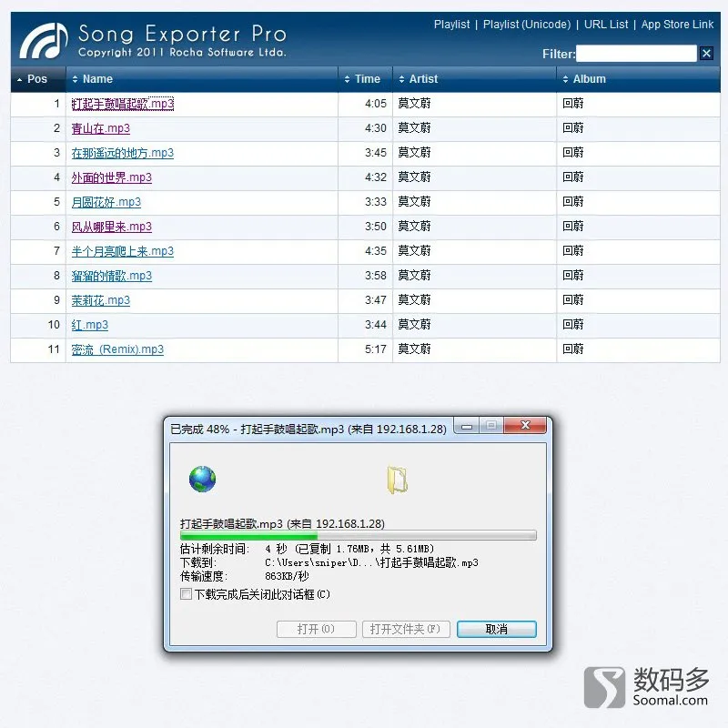This screenshot has width=728, height=728.
Task: Click the globe icon in download dialog
Action: tap(202, 479)
